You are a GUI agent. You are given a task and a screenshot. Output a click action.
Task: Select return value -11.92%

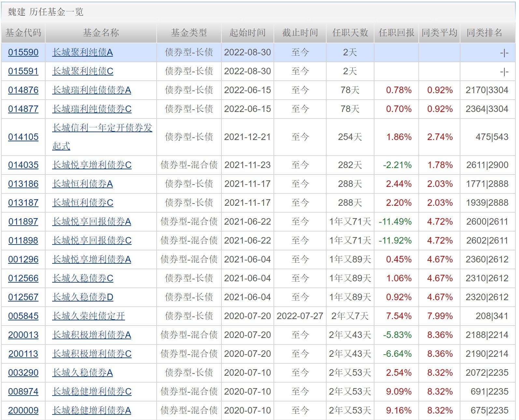click(395, 240)
